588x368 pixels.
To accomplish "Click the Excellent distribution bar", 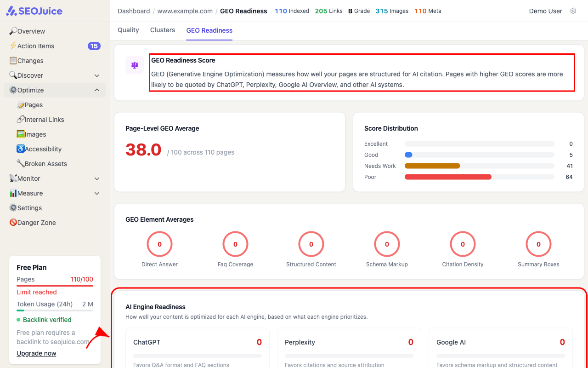I will (x=480, y=144).
